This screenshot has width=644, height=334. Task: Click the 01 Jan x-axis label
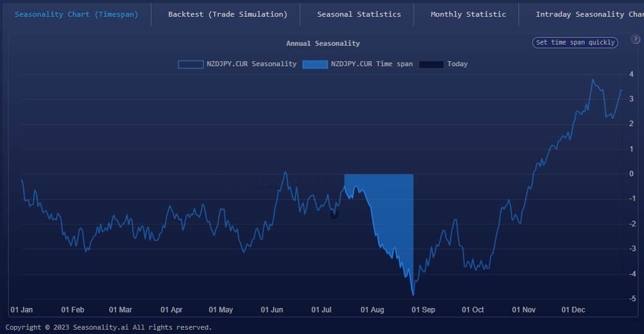tap(22, 310)
